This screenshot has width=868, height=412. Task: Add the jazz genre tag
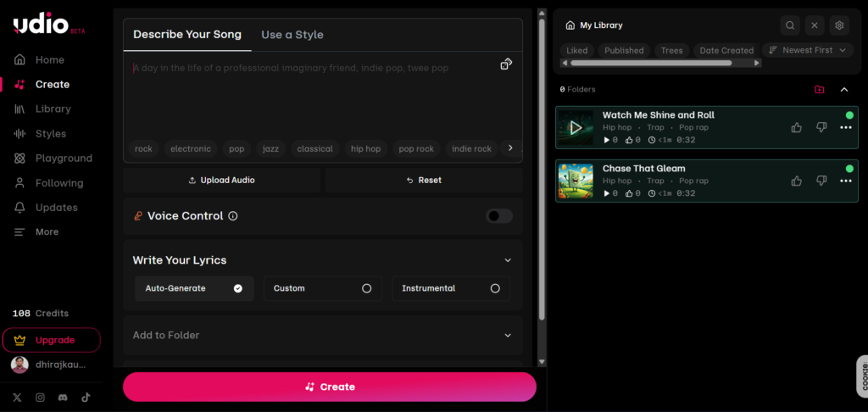click(x=270, y=149)
